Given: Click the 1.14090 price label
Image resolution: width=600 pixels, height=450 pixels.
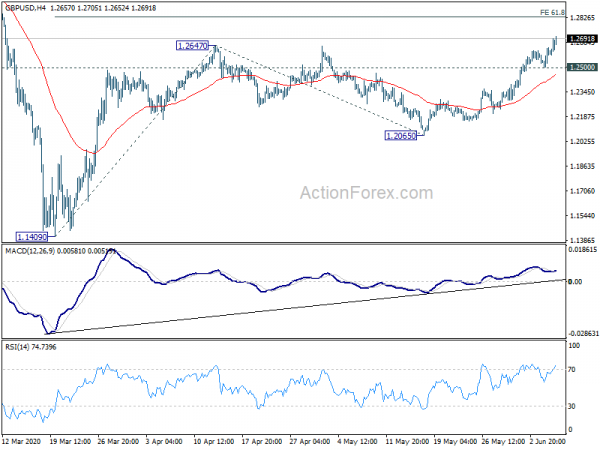Looking at the screenshot, I should pyautogui.click(x=32, y=237).
